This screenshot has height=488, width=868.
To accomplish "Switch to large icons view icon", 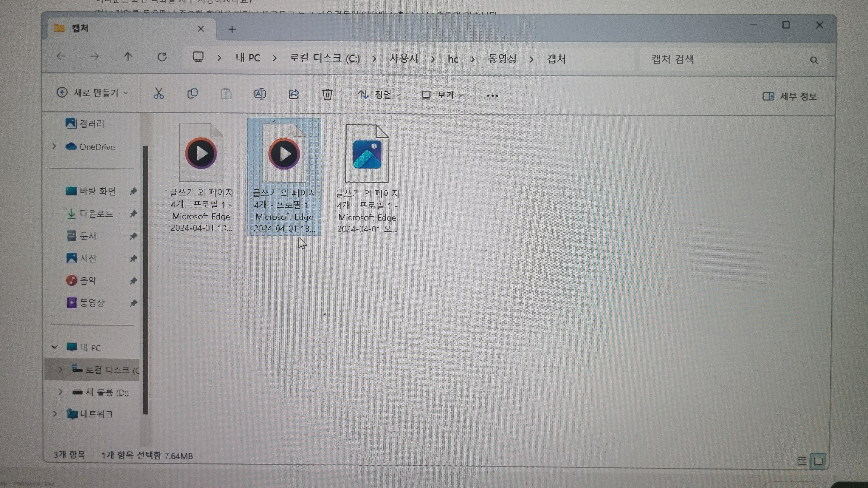I will (818, 461).
